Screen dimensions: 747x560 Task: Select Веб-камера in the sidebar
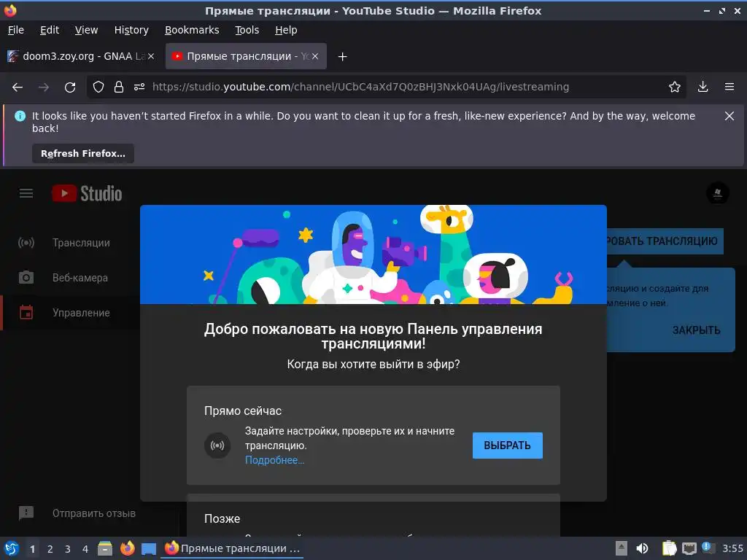coord(71,278)
